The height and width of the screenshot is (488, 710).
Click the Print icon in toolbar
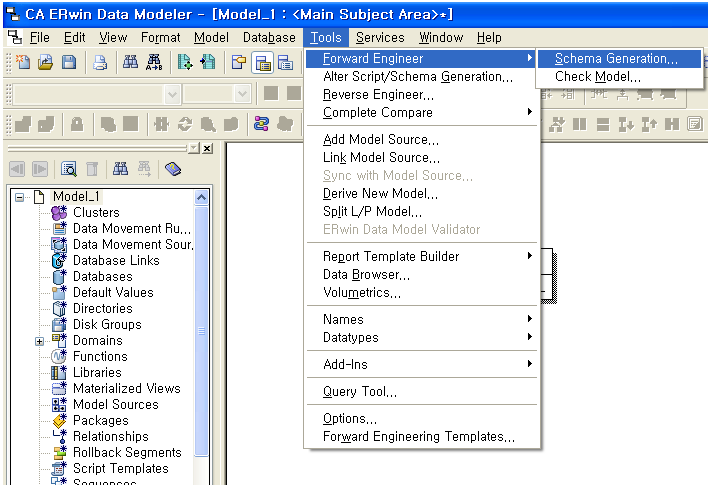(100, 62)
